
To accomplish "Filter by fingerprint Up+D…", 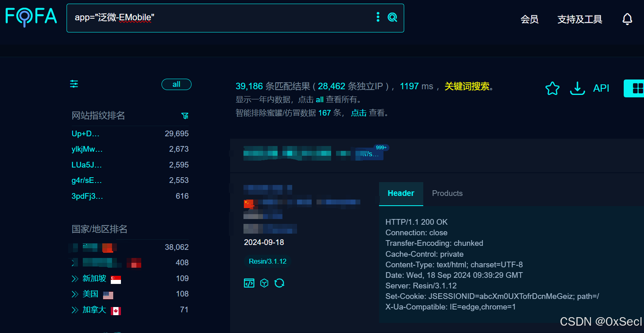I will 85,133.
